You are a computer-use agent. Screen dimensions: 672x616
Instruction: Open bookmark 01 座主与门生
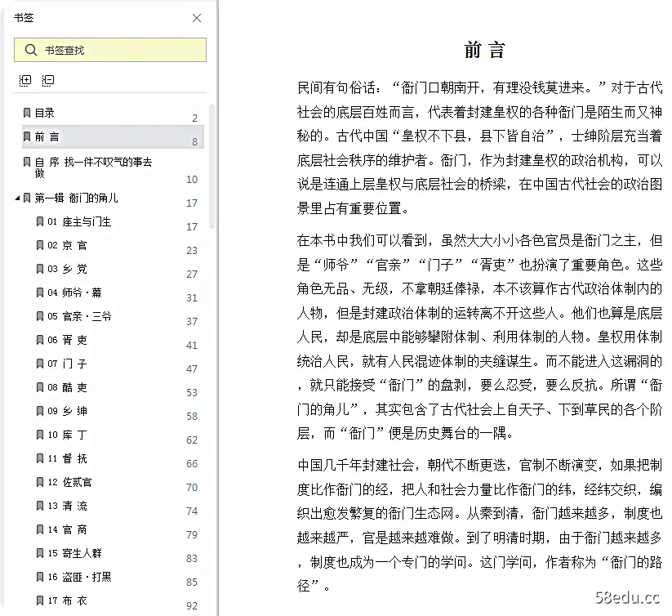[x=79, y=221]
